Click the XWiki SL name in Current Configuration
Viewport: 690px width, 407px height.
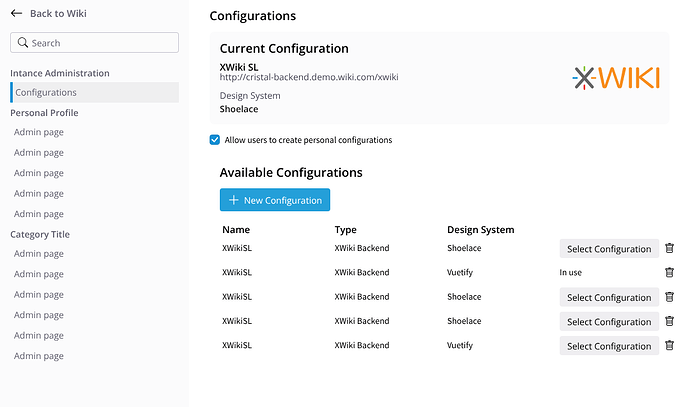[x=239, y=67]
